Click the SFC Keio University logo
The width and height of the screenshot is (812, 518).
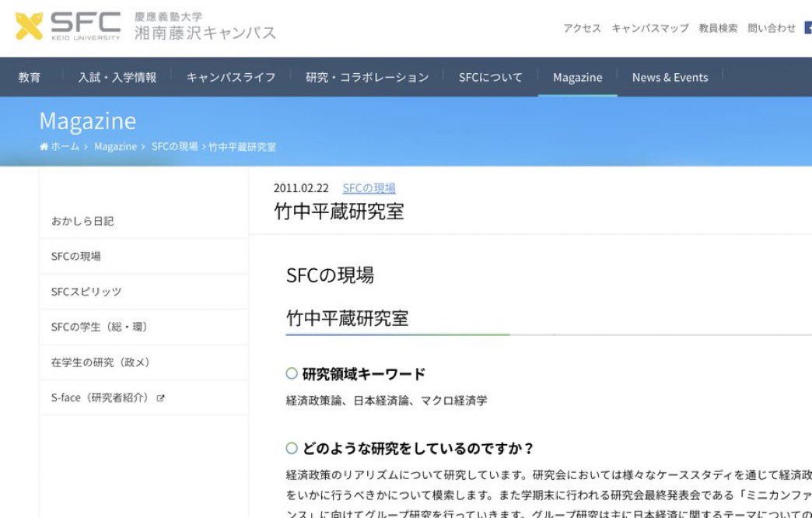68,26
